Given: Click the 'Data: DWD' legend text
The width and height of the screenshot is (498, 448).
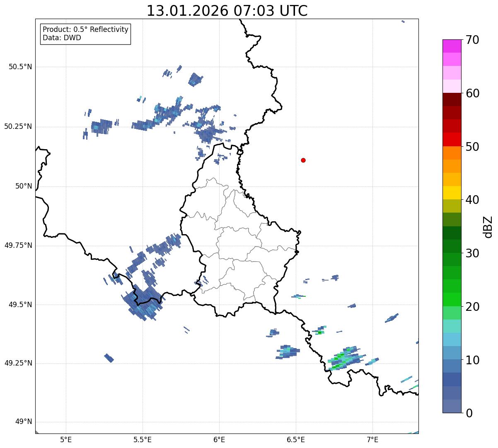Looking at the screenshot, I should tap(62, 38).
